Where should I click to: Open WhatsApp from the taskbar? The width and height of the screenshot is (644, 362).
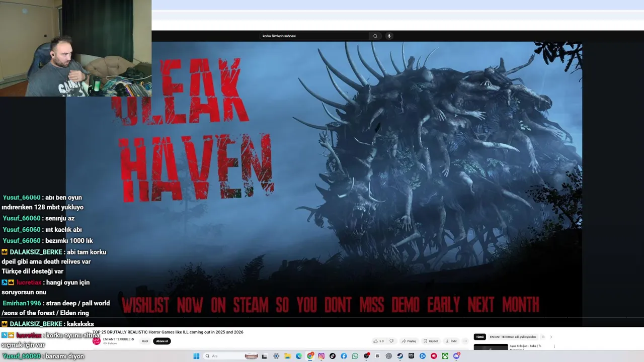(x=355, y=356)
